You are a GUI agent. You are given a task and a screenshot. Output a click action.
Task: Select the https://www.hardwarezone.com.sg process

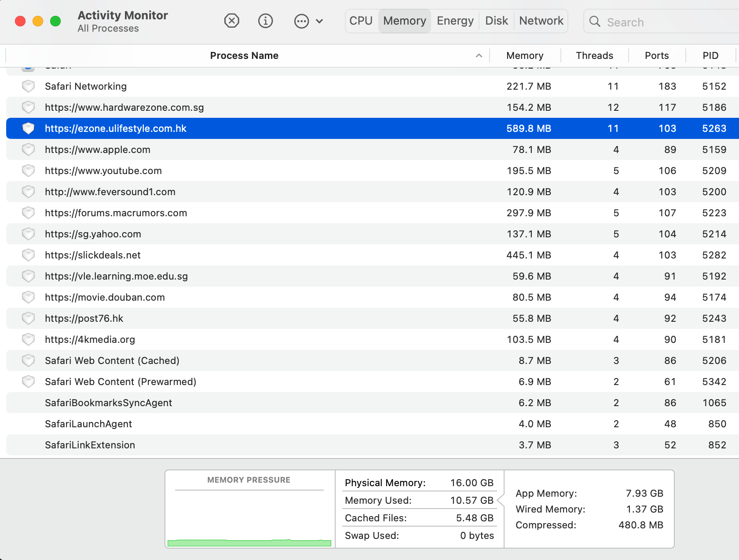click(124, 107)
